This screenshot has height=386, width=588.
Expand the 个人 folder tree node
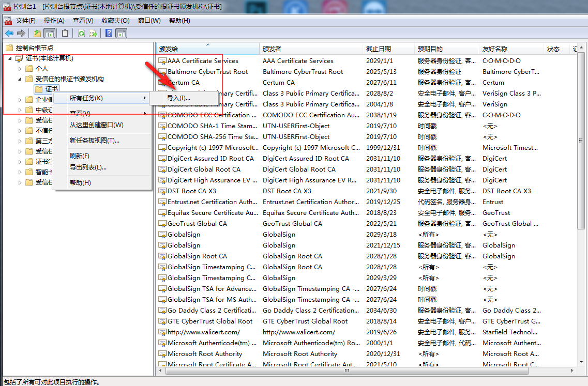pos(20,69)
